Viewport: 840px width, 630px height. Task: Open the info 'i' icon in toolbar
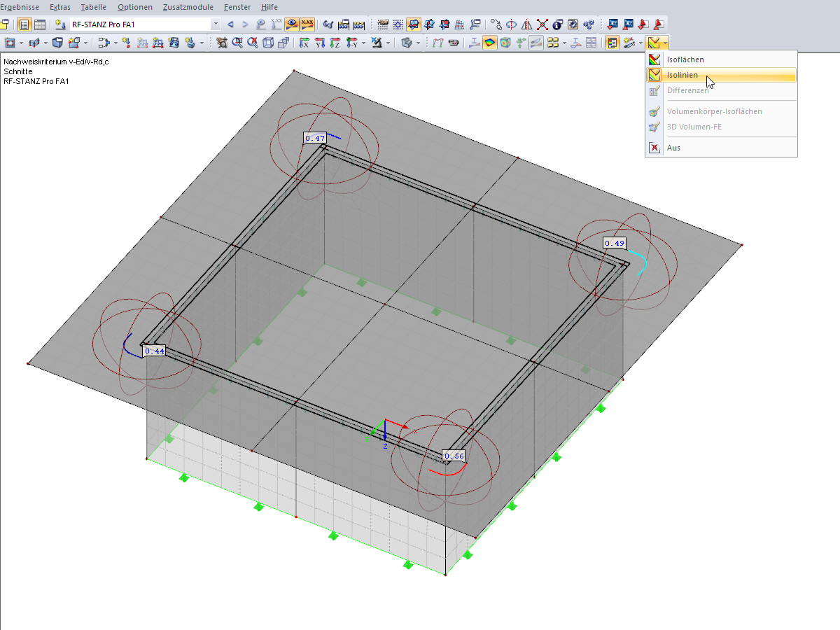557,24
